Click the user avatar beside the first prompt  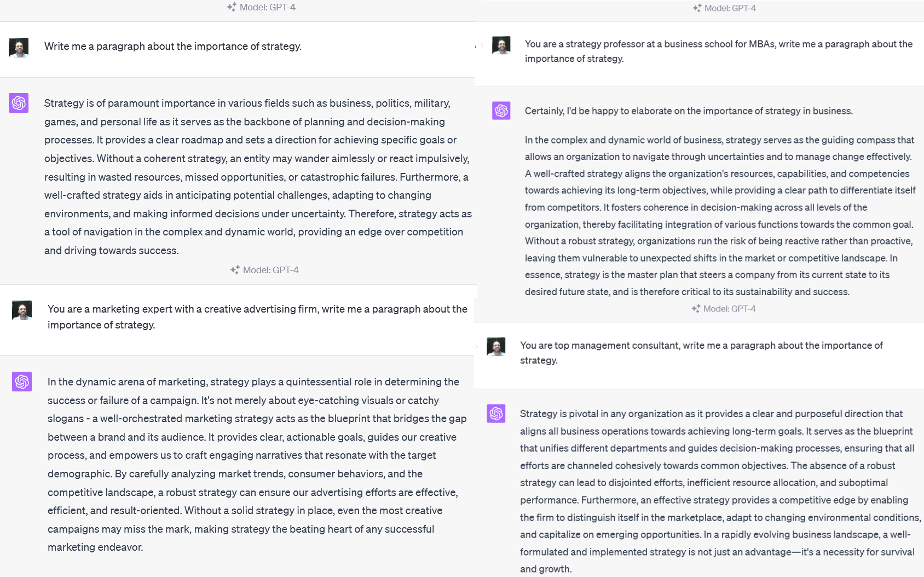[x=19, y=47]
